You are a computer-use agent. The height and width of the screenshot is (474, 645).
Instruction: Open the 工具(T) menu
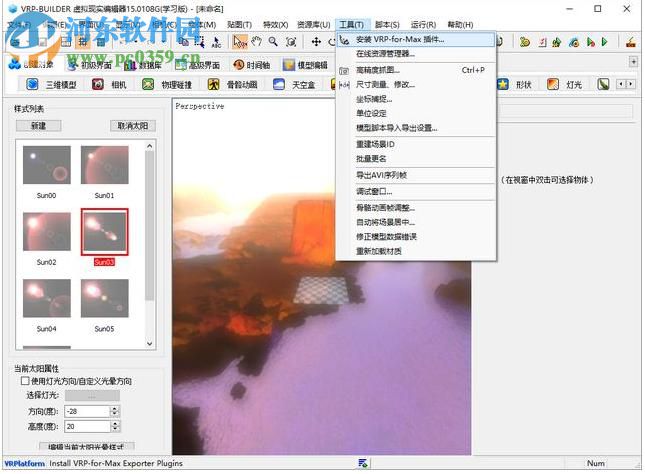352,25
